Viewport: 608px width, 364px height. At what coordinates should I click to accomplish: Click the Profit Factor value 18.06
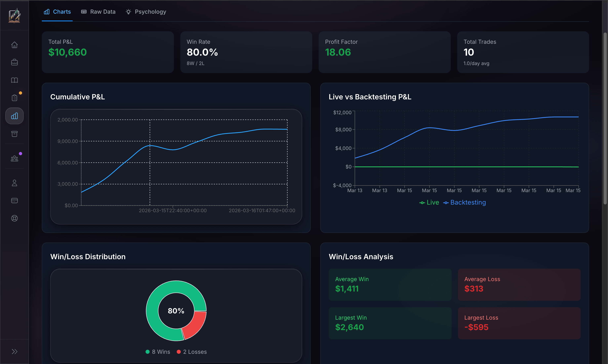(338, 52)
